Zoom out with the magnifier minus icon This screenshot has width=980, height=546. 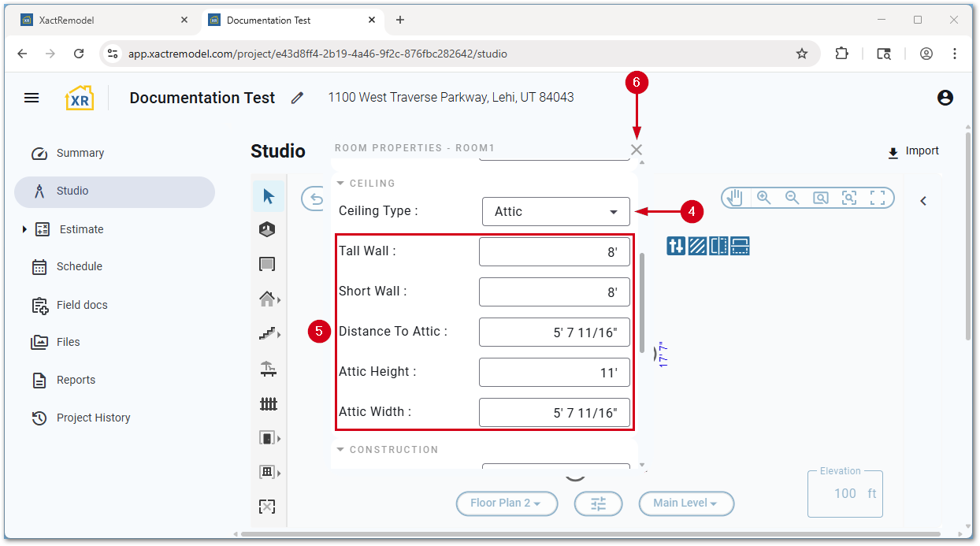[792, 198]
